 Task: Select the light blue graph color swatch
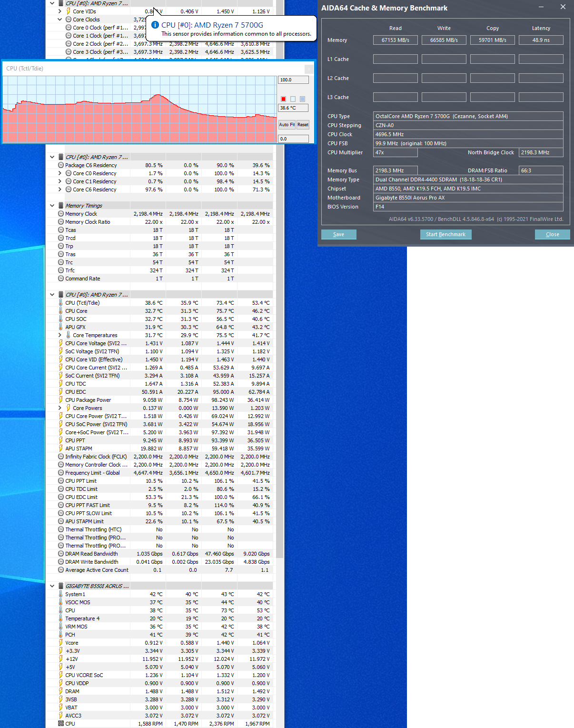[303, 99]
